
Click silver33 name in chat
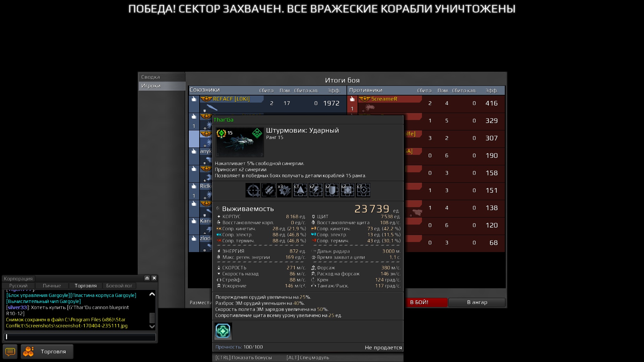(17, 307)
